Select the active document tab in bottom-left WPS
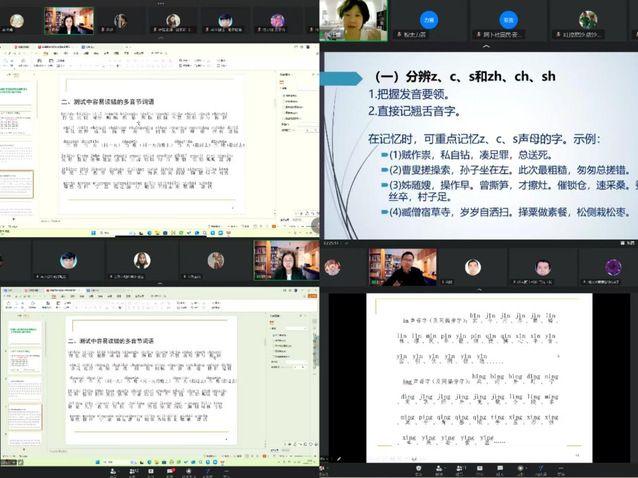This screenshot has height=478, width=638. [x=62, y=289]
